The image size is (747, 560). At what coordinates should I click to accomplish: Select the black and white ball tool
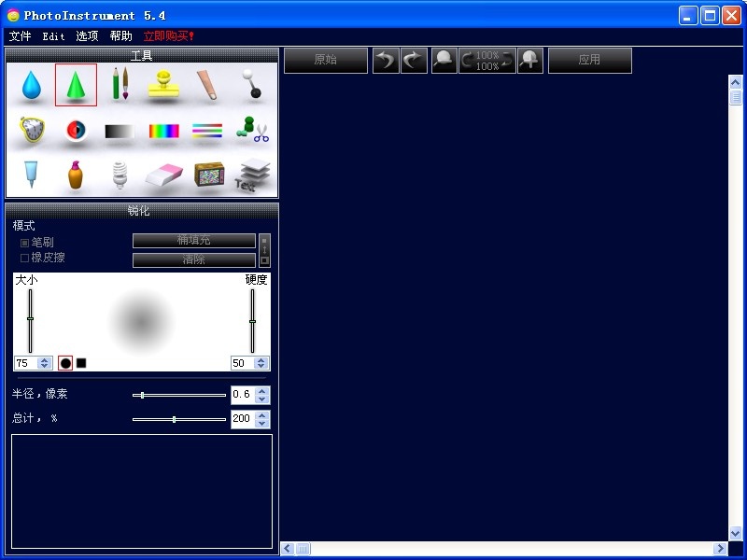coord(251,84)
